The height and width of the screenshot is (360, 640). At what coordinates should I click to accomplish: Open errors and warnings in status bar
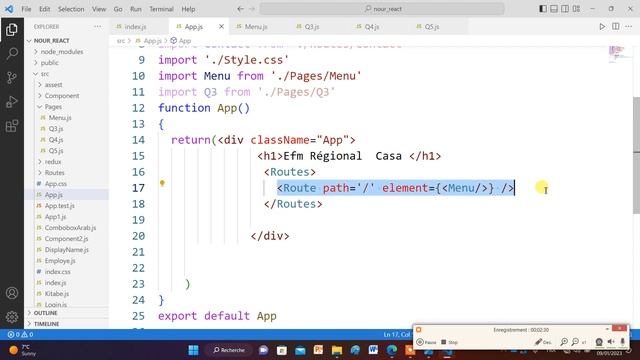click(x=20, y=334)
